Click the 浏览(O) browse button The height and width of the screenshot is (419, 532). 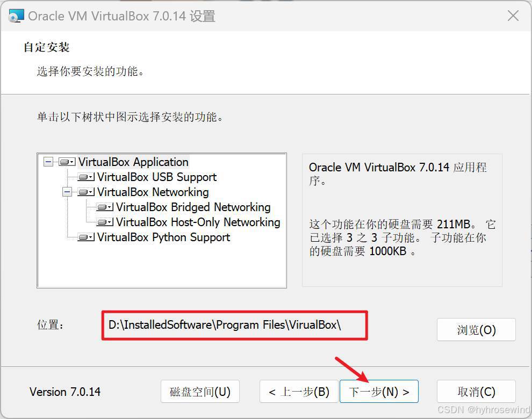click(476, 329)
